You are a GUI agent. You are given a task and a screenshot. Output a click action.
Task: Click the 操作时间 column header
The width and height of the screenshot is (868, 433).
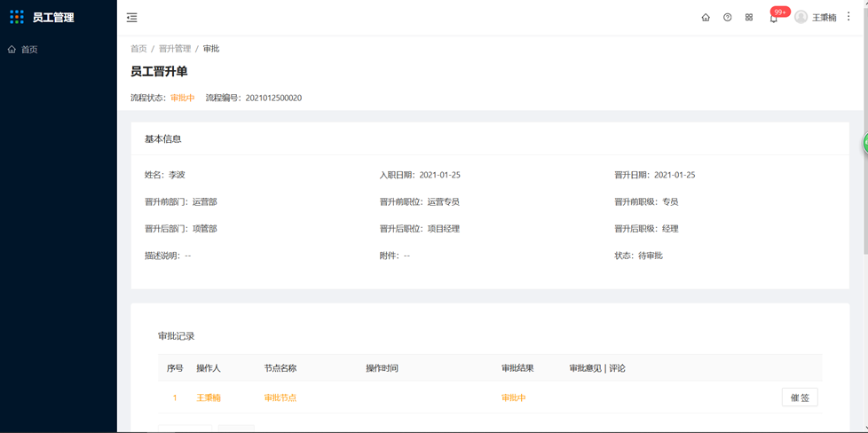[382, 368]
